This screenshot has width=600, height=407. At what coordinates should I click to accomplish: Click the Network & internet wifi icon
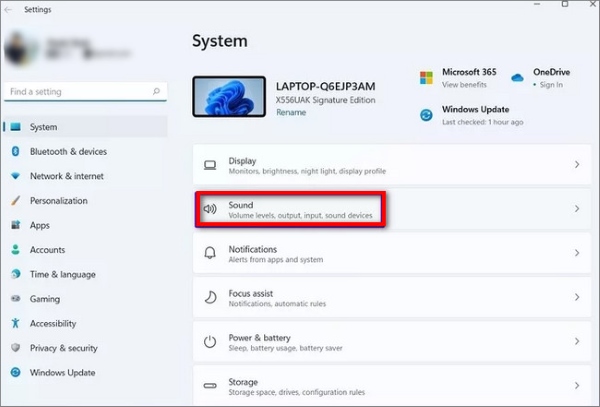click(15, 176)
